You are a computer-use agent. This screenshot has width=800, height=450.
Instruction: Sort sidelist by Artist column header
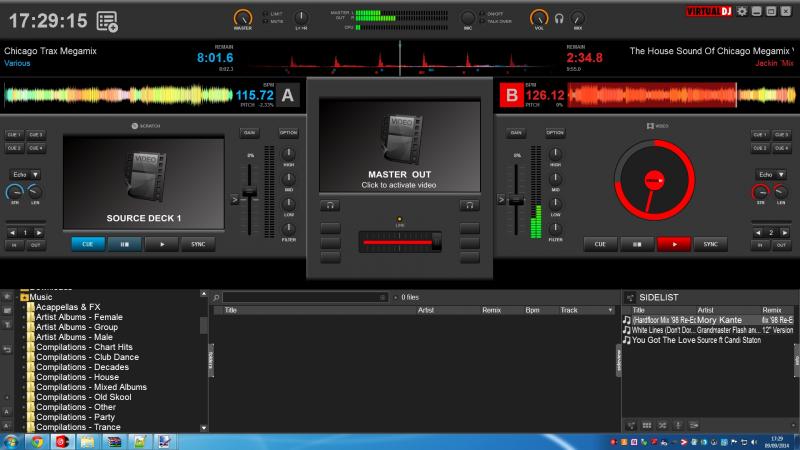705,310
